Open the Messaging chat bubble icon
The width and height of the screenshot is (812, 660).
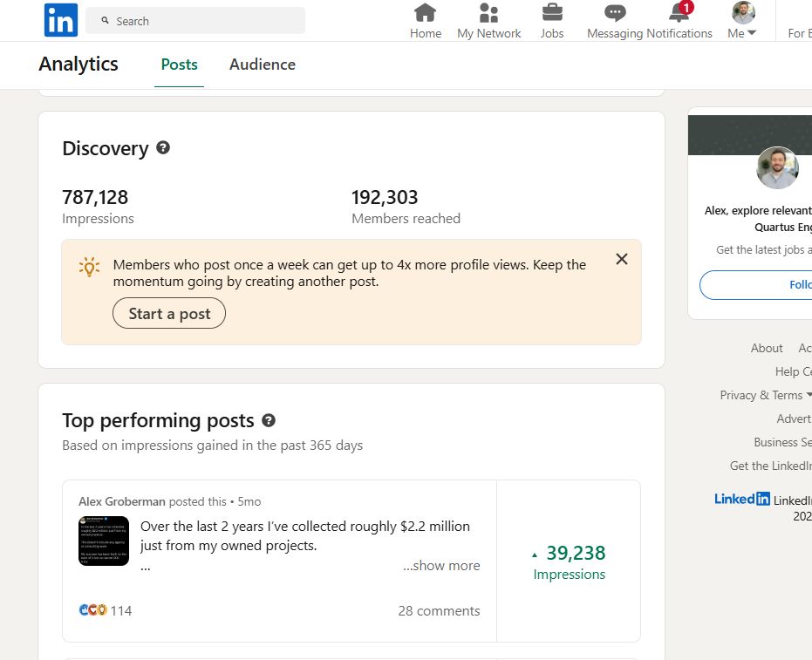point(615,13)
